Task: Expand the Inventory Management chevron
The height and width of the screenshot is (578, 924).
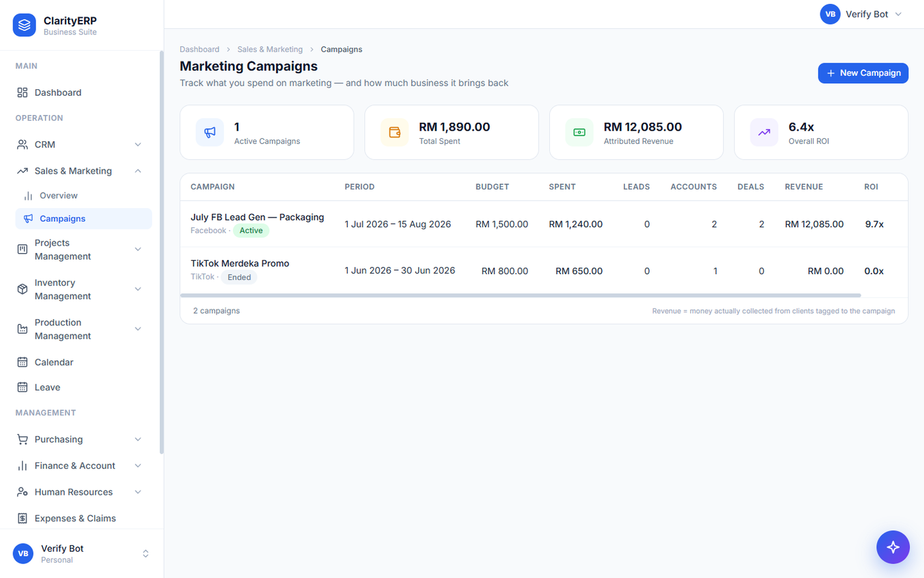Action: (x=138, y=289)
